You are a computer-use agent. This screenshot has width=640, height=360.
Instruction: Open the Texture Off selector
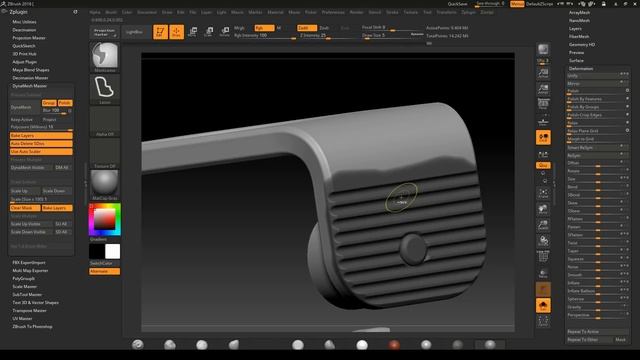coord(105,153)
